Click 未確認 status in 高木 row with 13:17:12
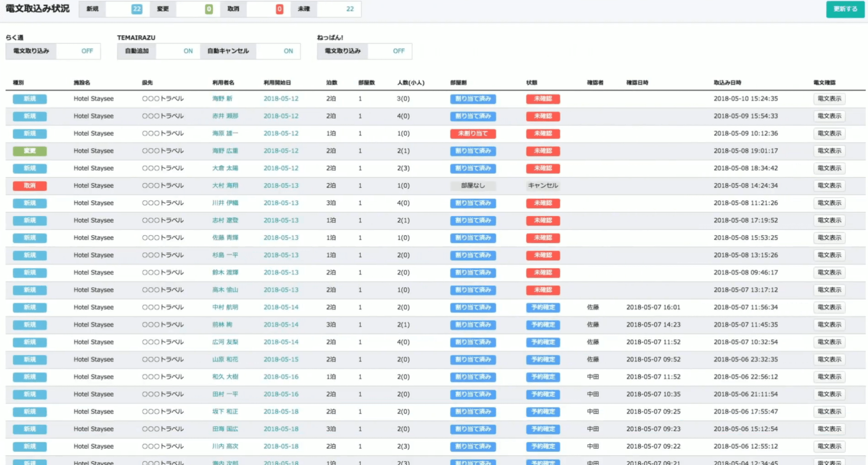868x465 pixels. click(543, 290)
